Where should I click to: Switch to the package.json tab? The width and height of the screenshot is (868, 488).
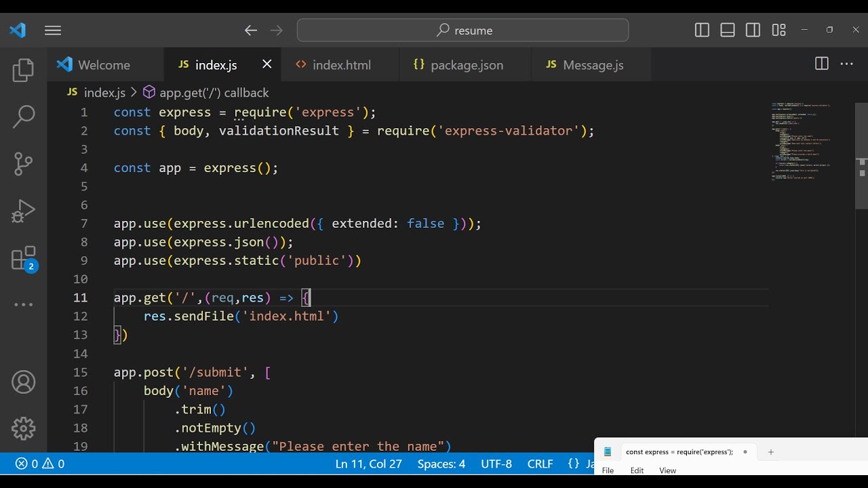pyautogui.click(x=467, y=65)
